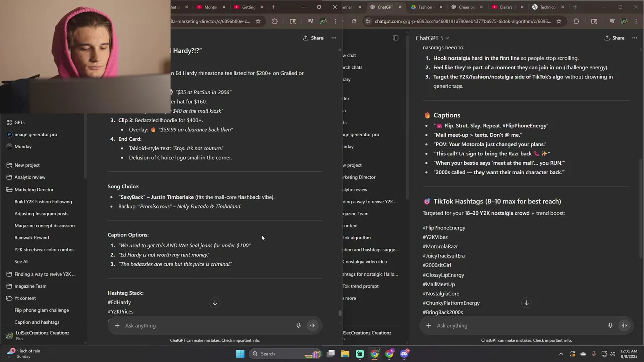644x362 pixels.
Task: Click the Share icon in the left ChatGPT window
Action: pyautogui.click(x=306, y=38)
